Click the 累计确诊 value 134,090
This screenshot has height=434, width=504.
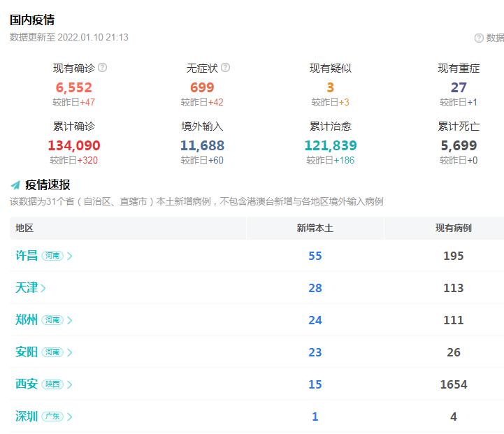(x=74, y=145)
